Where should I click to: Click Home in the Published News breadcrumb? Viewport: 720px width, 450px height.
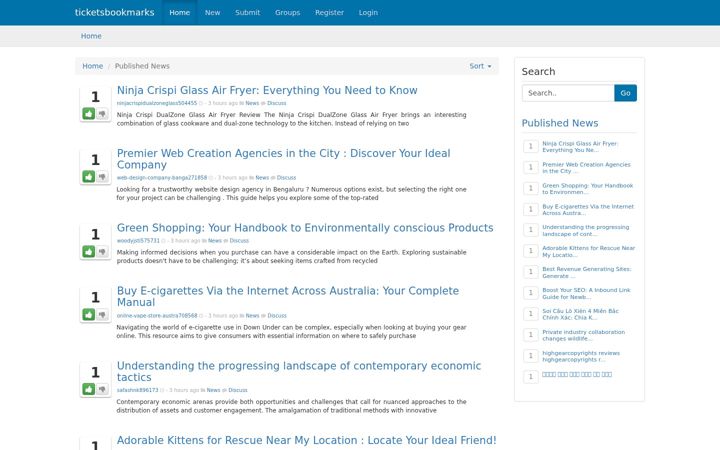pos(93,66)
